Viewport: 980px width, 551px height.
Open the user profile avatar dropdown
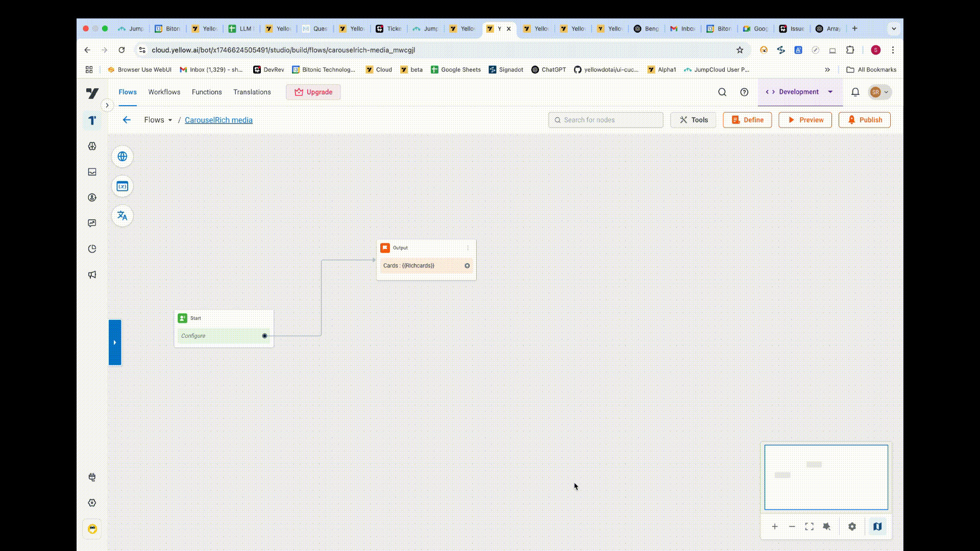880,92
